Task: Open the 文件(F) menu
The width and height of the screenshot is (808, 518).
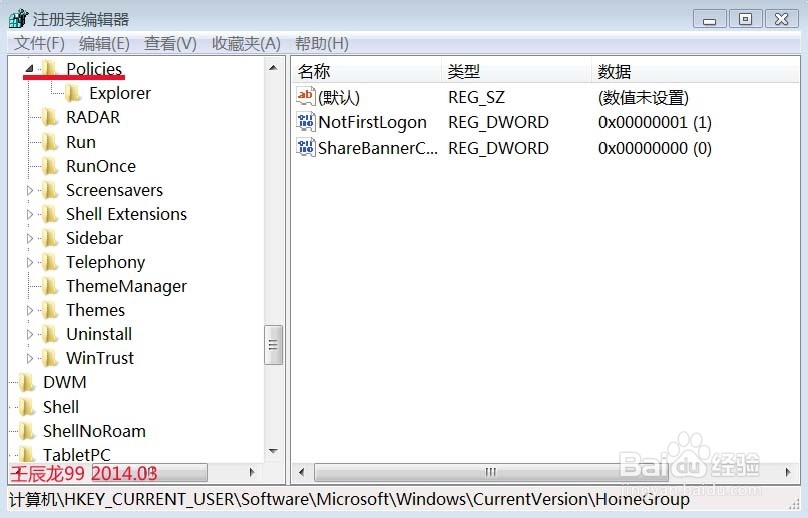Action: 39,43
